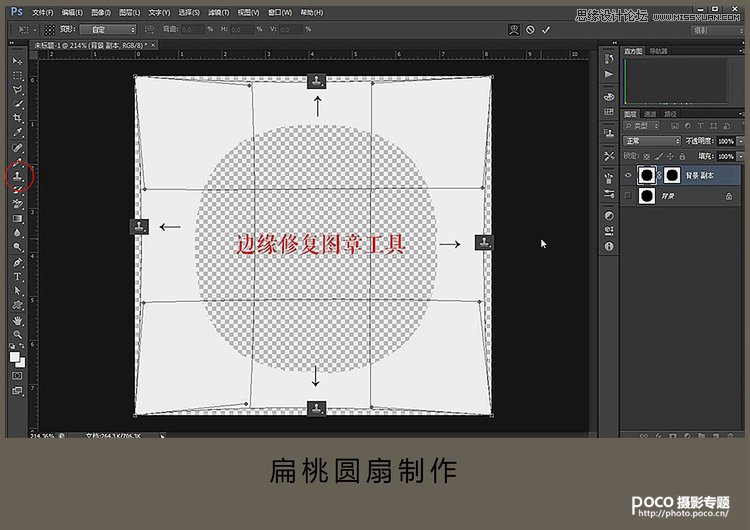The image size is (750, 530).
Task: Toggle adjustment layer filter
Action: pyautogui.click(x=688, y=126)
